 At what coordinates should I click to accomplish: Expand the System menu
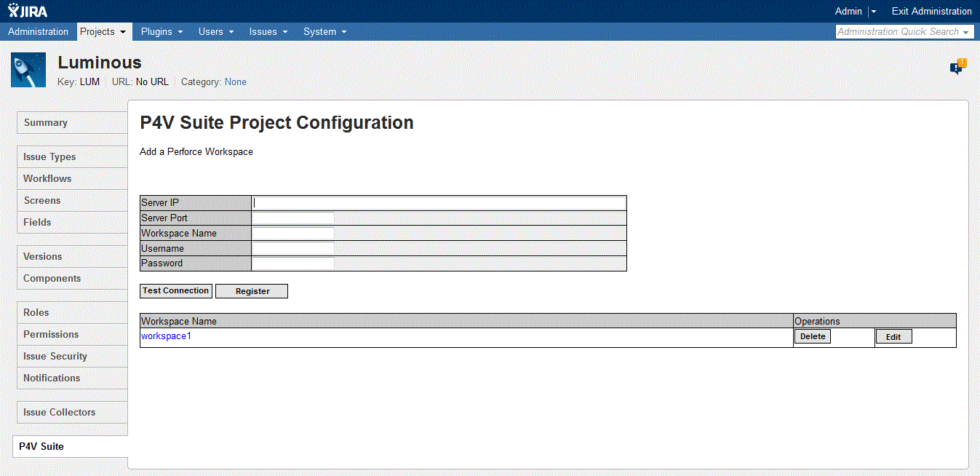pos(324,31)
